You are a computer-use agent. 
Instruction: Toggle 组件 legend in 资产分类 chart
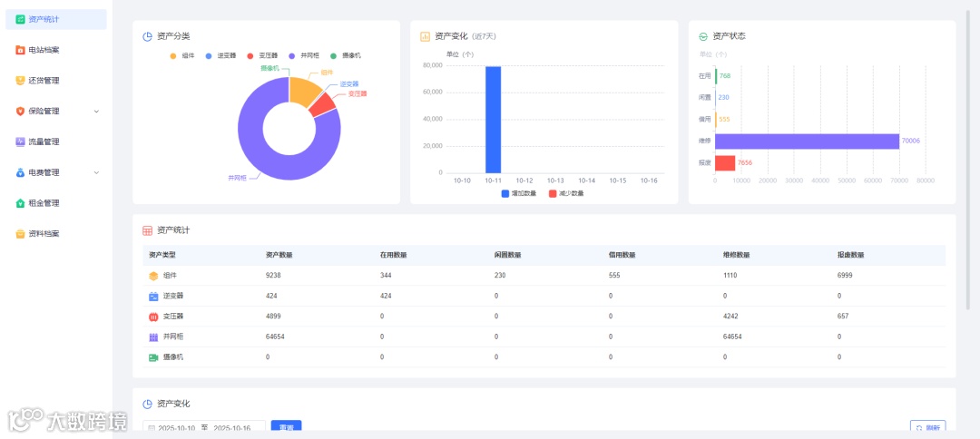coord(183,55)
